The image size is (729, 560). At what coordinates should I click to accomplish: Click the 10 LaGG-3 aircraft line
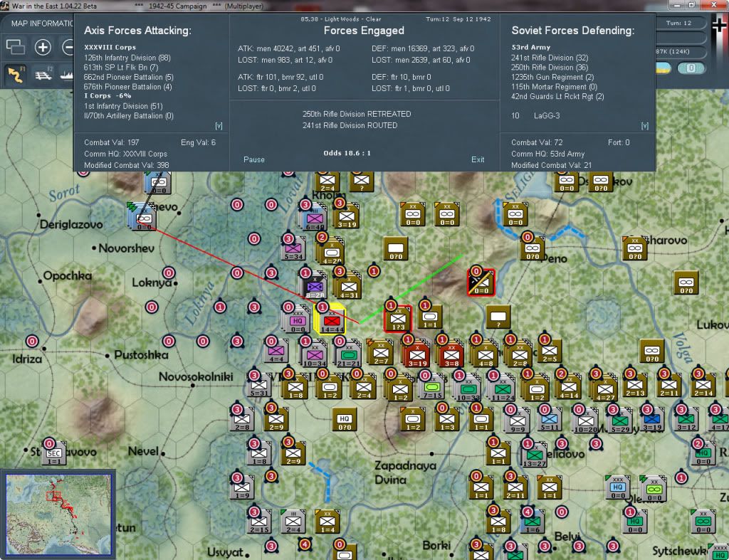535,116
